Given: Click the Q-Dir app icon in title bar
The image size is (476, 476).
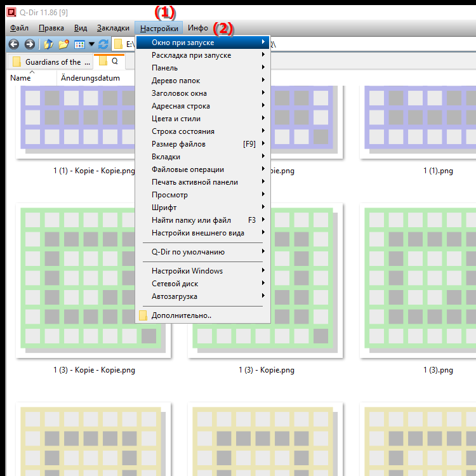Looking at the screenshot, I should (11, 12).
